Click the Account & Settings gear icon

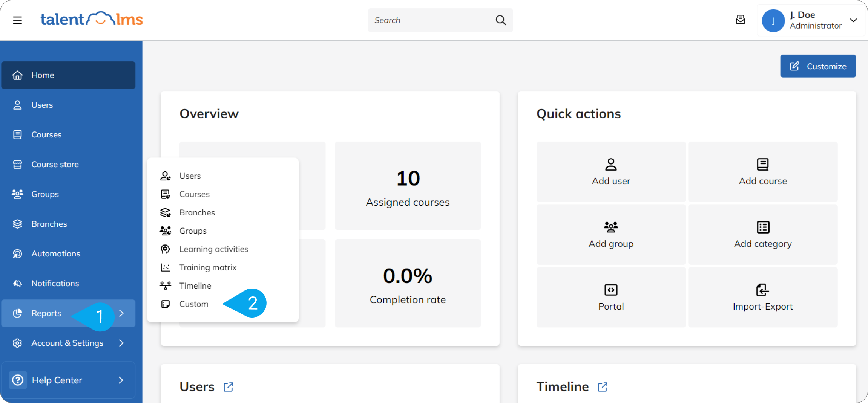pos(17,343)
